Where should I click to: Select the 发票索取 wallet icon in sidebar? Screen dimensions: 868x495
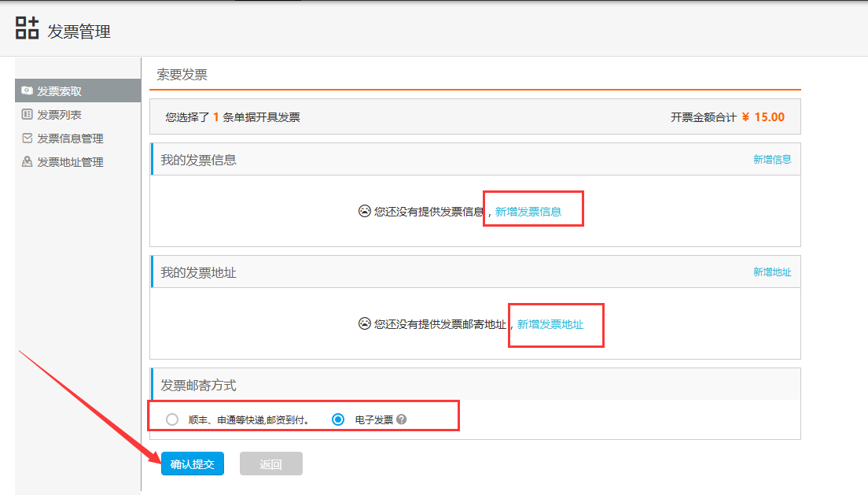tap(27, 90)
